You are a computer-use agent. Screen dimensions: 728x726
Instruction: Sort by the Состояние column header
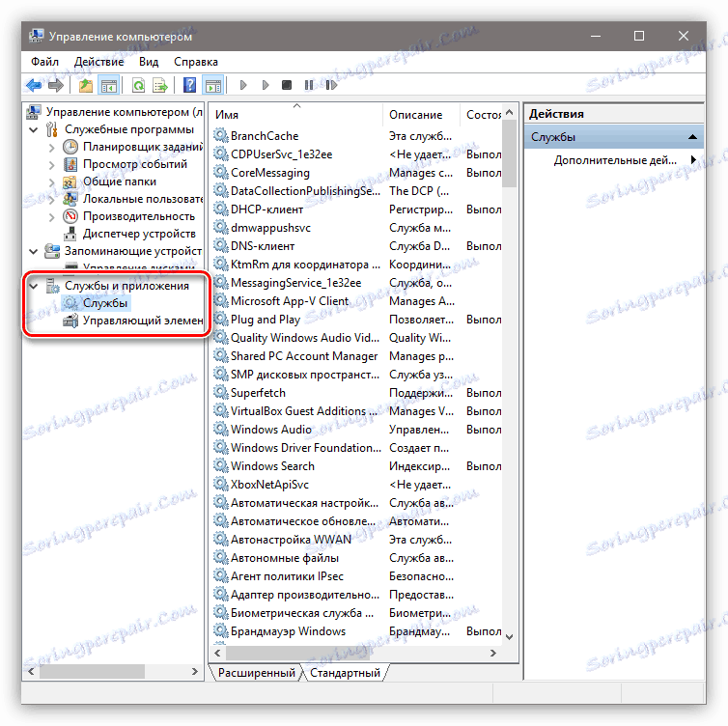coord(482,114)
